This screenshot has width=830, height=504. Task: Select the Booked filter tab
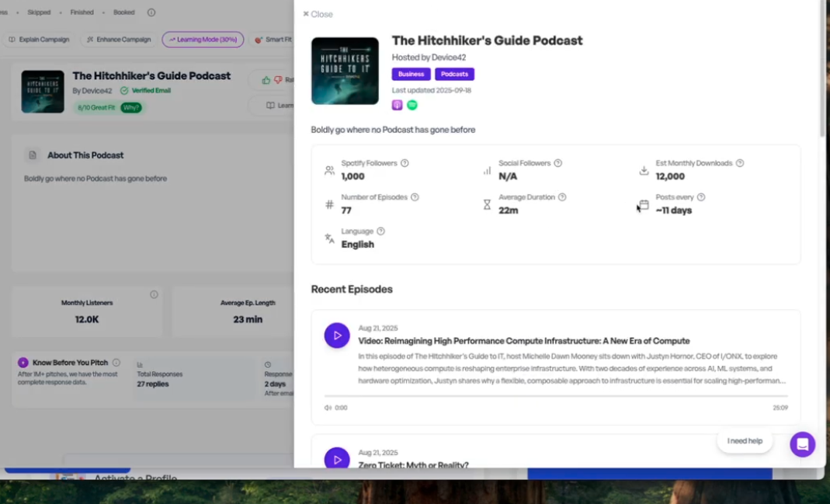tap(124, 12)
